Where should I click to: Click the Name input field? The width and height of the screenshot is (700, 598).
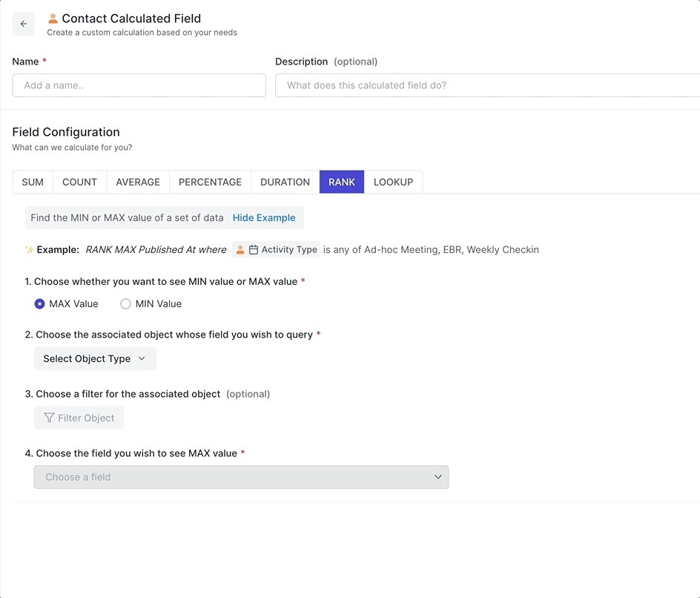tap(139, 85)
